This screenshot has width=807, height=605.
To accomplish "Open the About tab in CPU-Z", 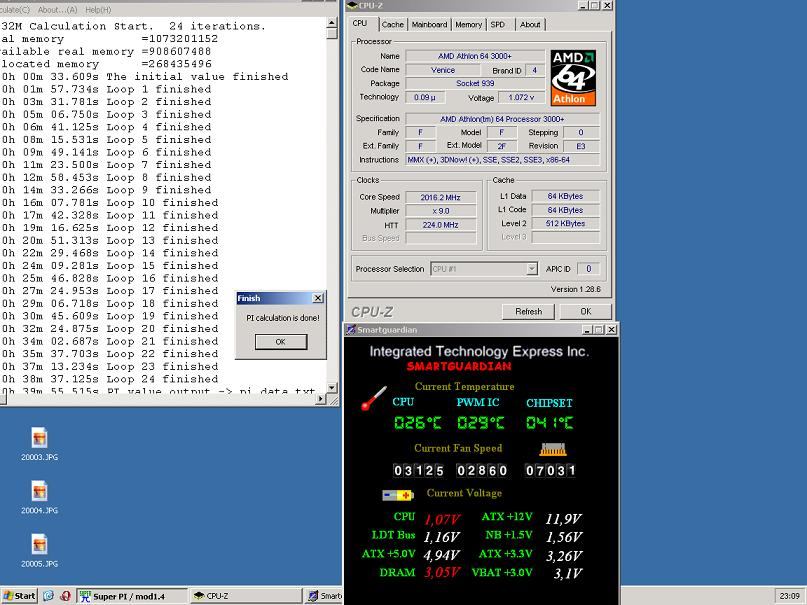I will [530, 24].
